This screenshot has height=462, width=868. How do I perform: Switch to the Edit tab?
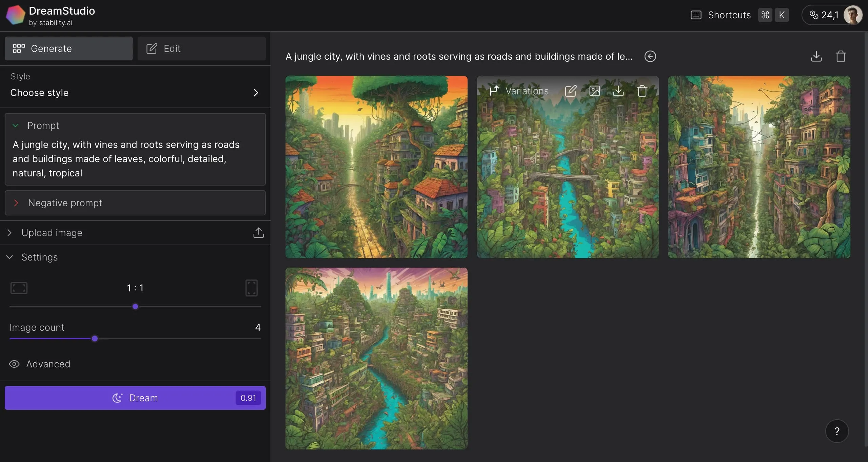(202, 49)
